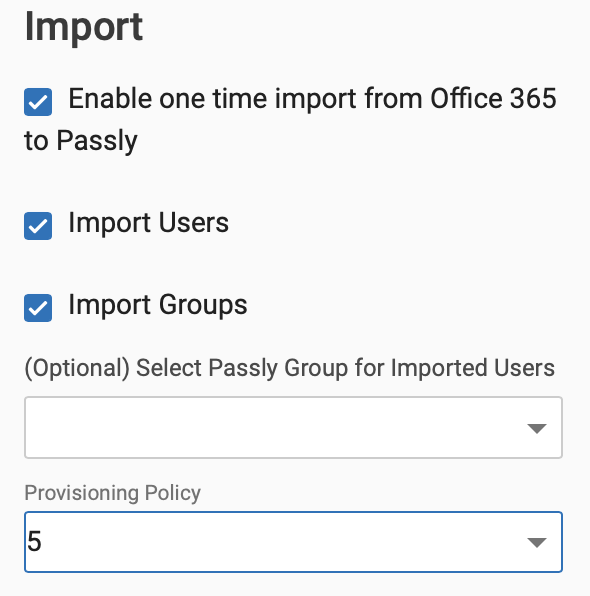Click the Provisioning Policy field label
The image size is (590, 596).
113,493
